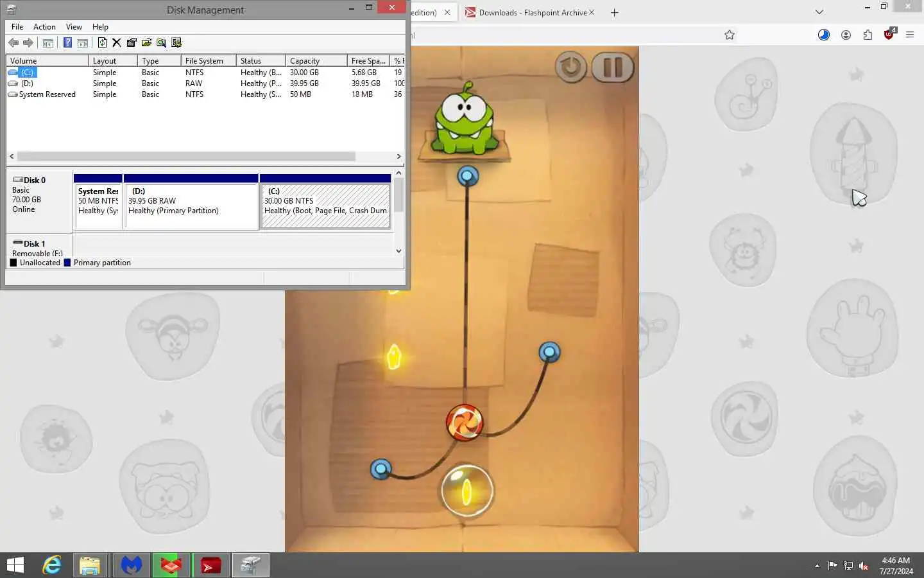
Task: Select the System Reserved 50 MB partition block
Action: click(98, 202)
